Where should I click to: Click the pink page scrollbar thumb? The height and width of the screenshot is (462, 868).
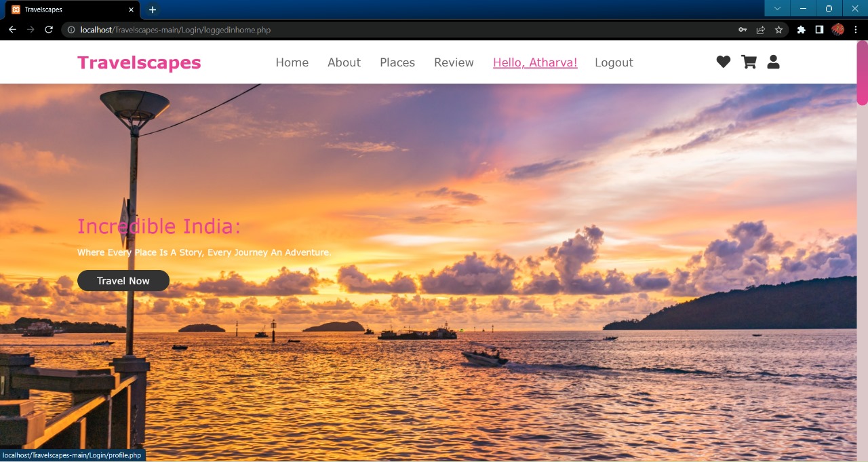[862, 73]
